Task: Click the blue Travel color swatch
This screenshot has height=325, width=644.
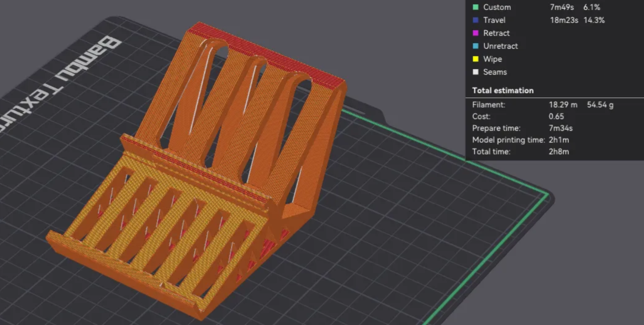Action: click(476, 20)
